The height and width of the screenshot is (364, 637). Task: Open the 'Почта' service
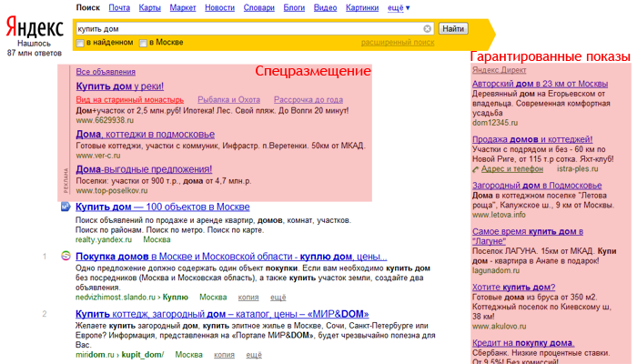point(119,7)
